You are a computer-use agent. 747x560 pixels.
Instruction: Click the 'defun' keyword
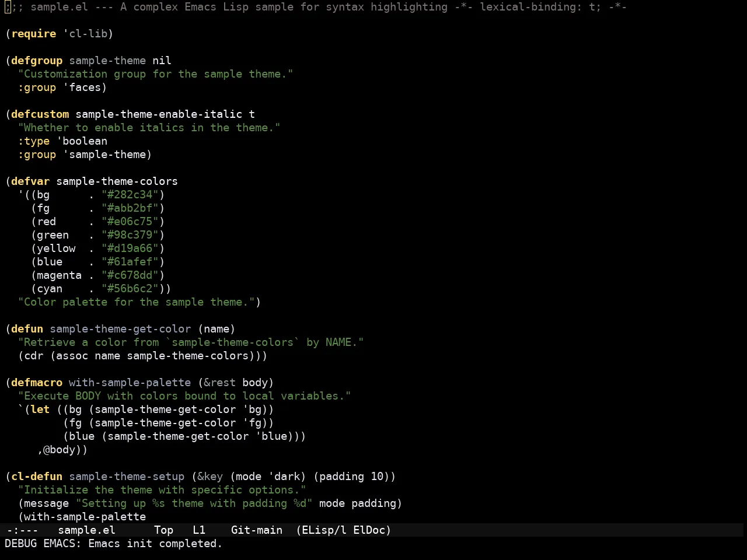pyautogui.click(x=27, y=329)
